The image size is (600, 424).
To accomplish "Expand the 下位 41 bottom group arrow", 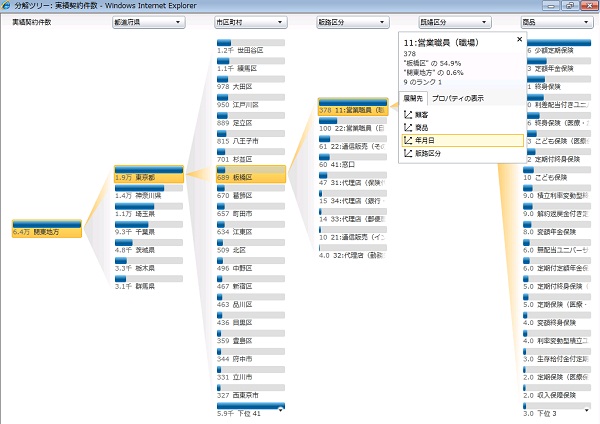I will tap(281, 409).
